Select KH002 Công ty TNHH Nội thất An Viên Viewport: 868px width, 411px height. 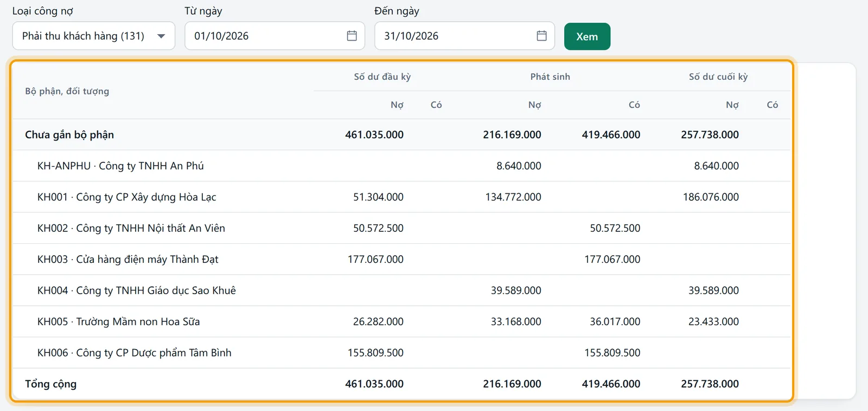click(401, 228)
